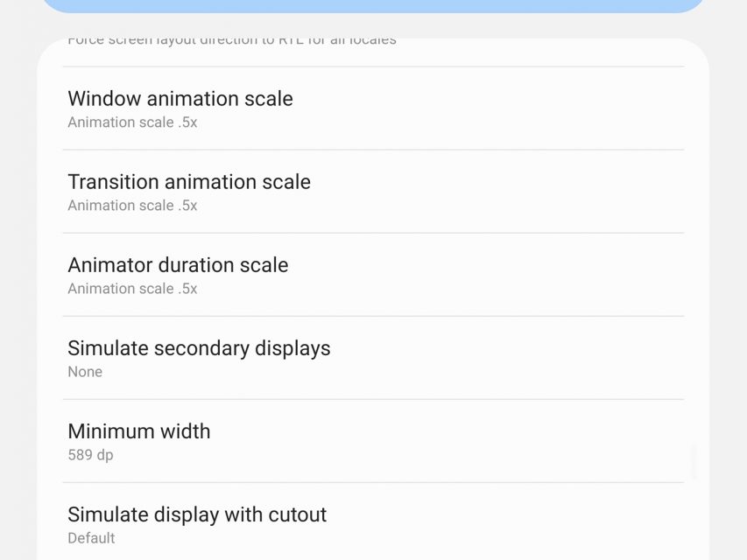747x560 pixels.
Task: Tap the .5x value under Window animation scale
Action: (132, 122)
